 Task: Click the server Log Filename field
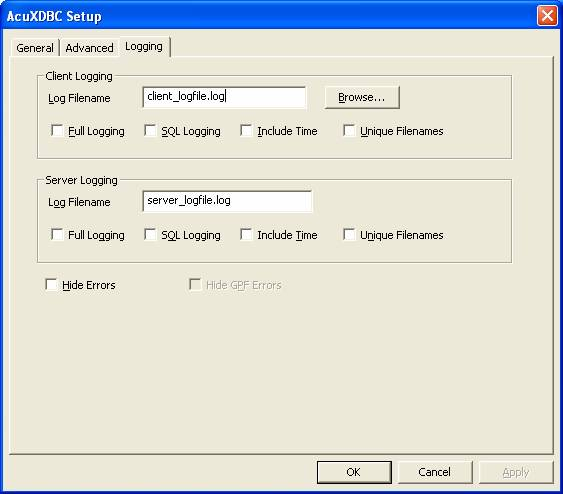pos(227,201)
